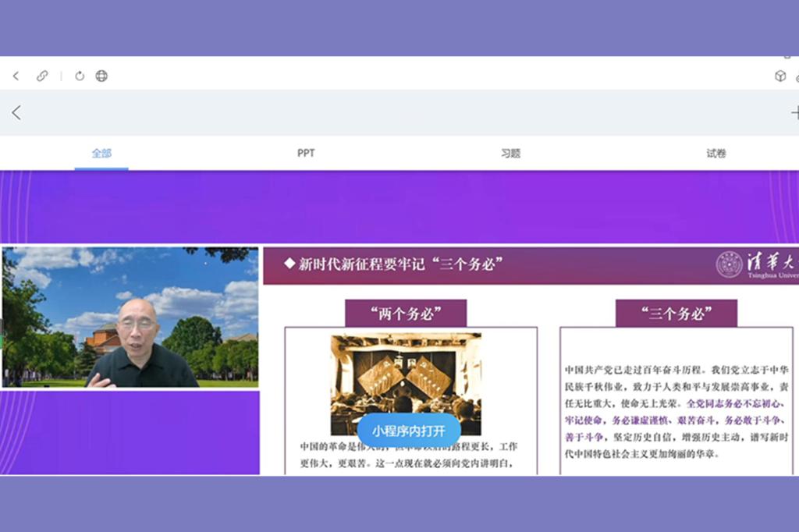Click the cube icon at top right
This screenshot has width=799, height=532.
pos(779,76)
